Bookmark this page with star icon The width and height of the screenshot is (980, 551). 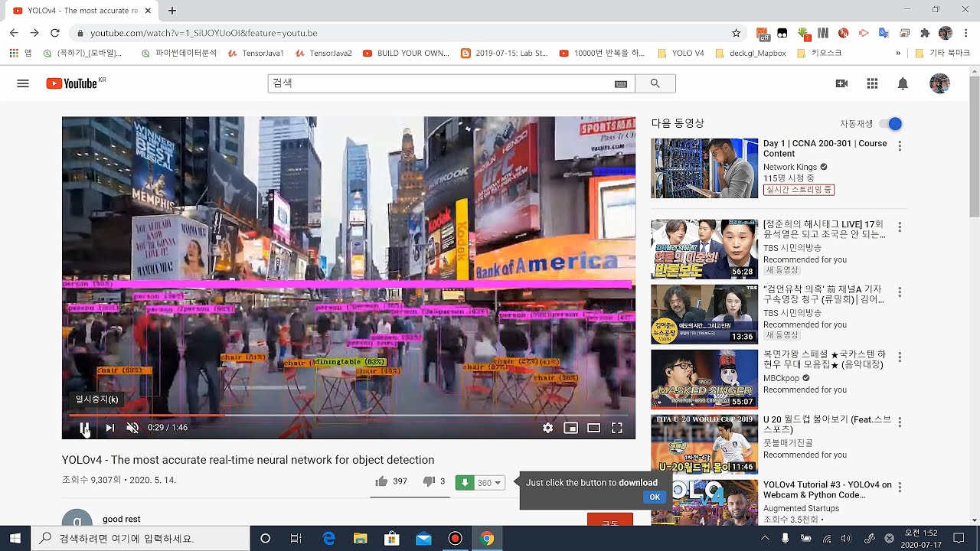(737, 33)
